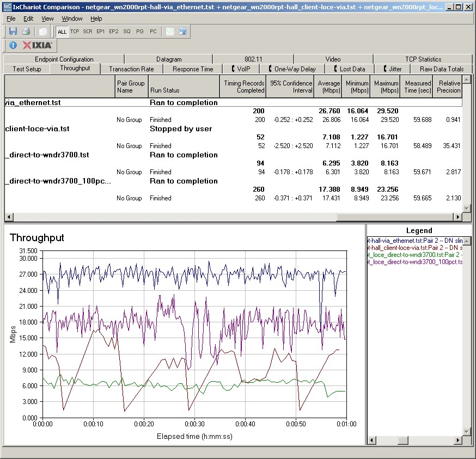This screenshot has height=459, width=476.
Task: Select the via_ethernet.tst row
Action: click(x=234, y=102)
